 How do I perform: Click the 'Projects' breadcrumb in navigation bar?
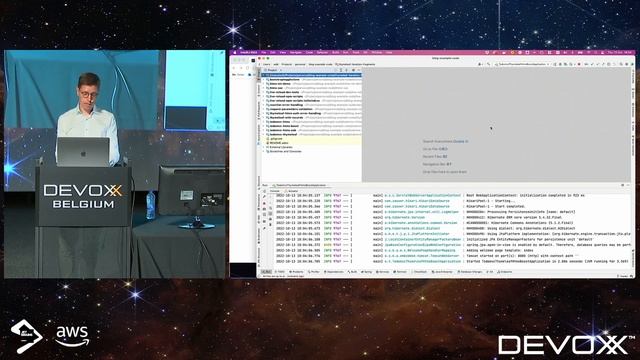pyautogui.click(x=287, y=64)
